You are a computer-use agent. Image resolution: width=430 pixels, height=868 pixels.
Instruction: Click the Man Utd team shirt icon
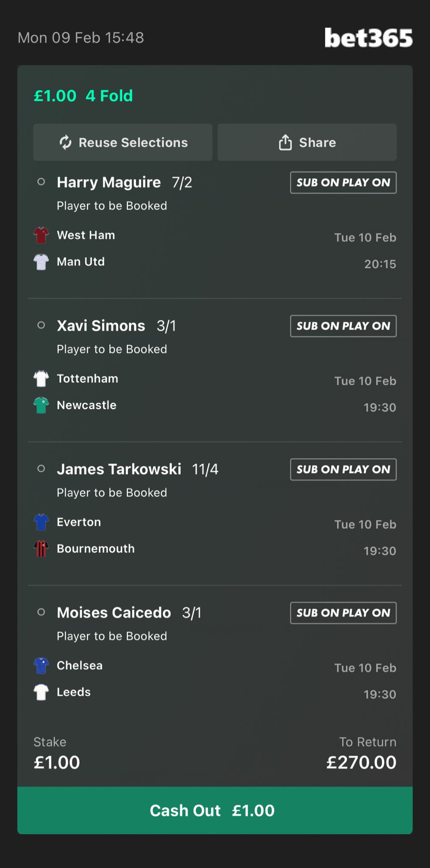[41, 262]
